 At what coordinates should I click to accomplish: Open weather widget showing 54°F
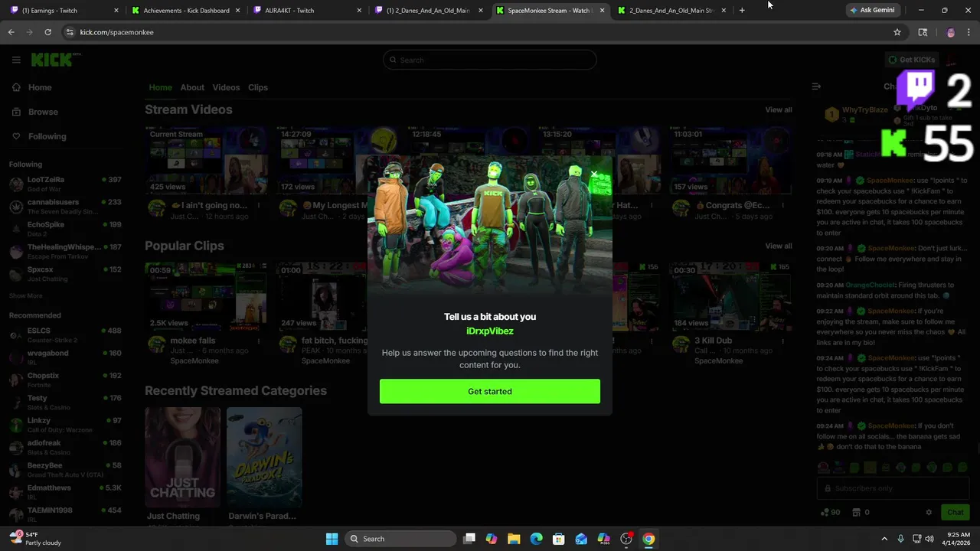coord(34,539)
